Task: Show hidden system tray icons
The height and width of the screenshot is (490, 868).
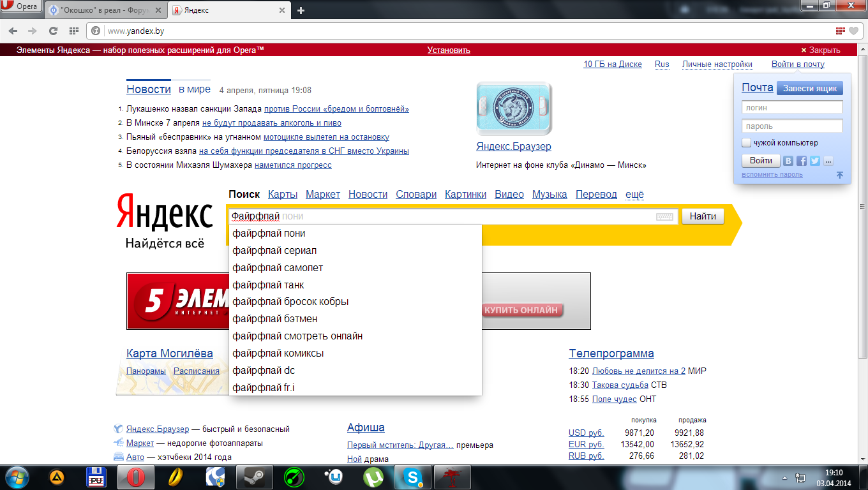Action: click(784, 477)
